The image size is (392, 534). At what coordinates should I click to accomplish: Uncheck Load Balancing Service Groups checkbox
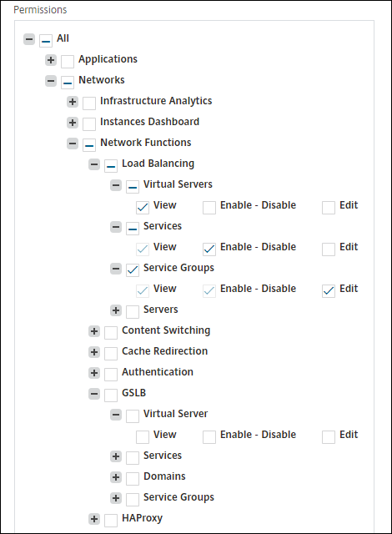pyautogui.click(x=133, y=270)
